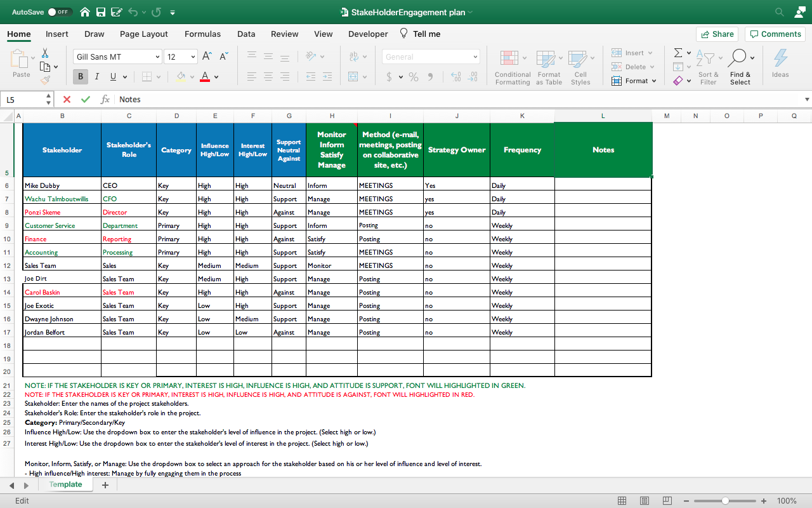Open the search magnifier in the title bar
812x508 pixels.
coord(778,11)
